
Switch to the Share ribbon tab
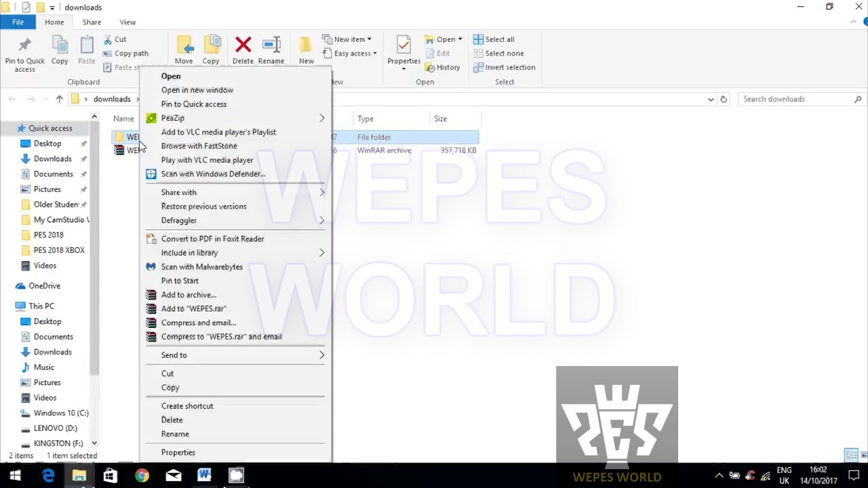click(92, 22)
